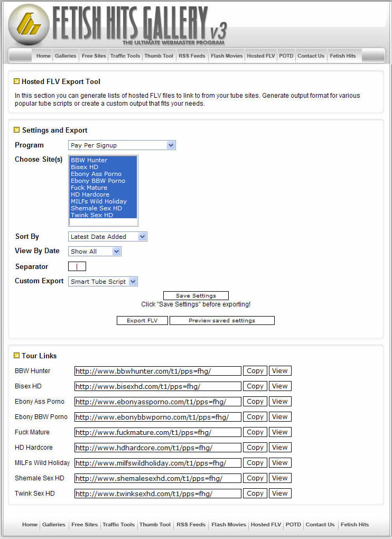Copy the Ebony Ass Porno tour link
Image resolution: width=392 pixels, height=539 pixels.
coord(255,402)
